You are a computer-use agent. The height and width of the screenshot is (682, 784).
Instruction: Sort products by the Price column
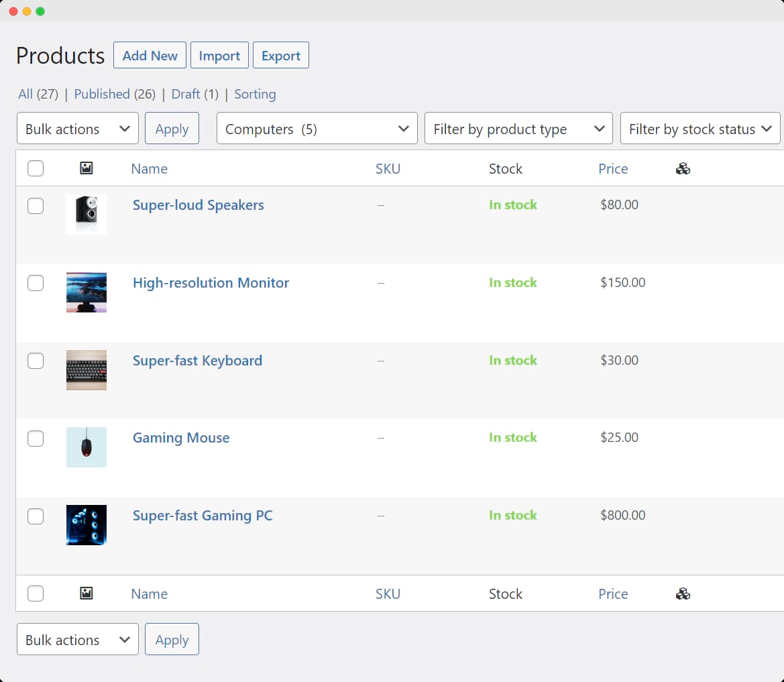point(613,168)
